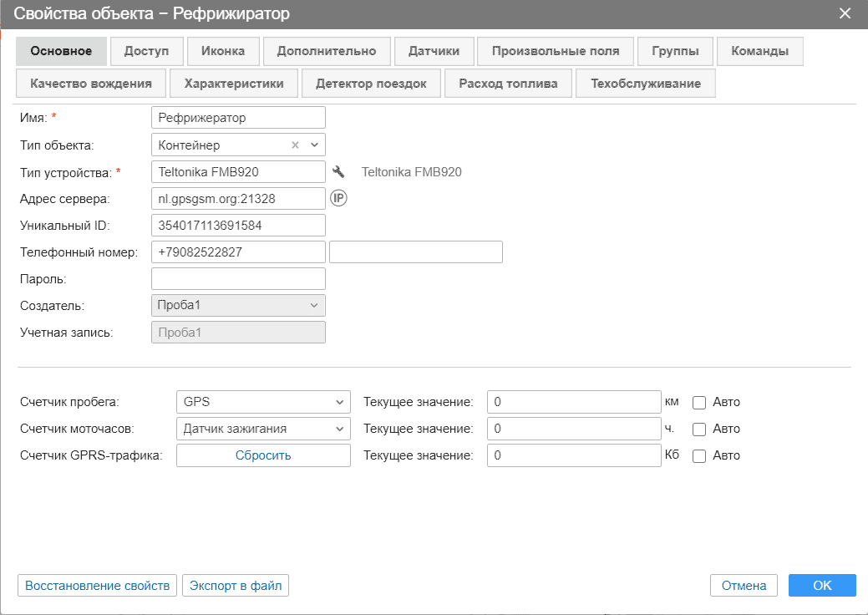Click the first Телефонный номер field
This screenshot has height=615, width=868.
click(x=239, y=252)
